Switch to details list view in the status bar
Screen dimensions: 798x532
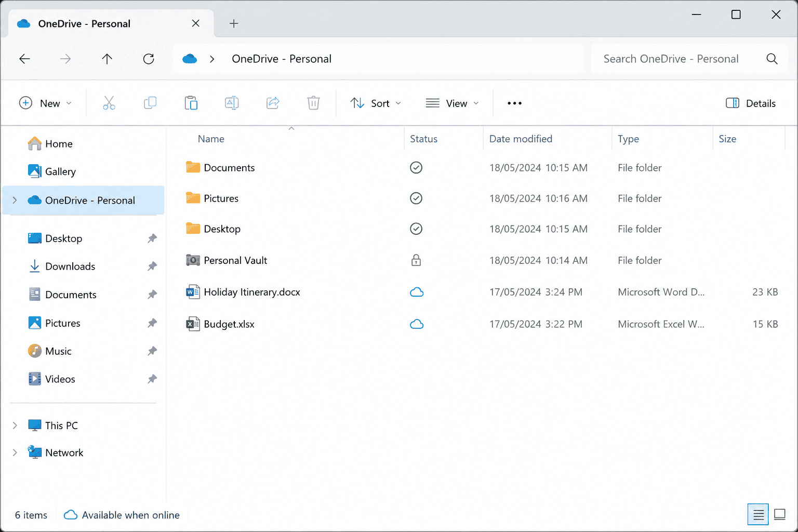pyautogui.click(x=758, y=514)
